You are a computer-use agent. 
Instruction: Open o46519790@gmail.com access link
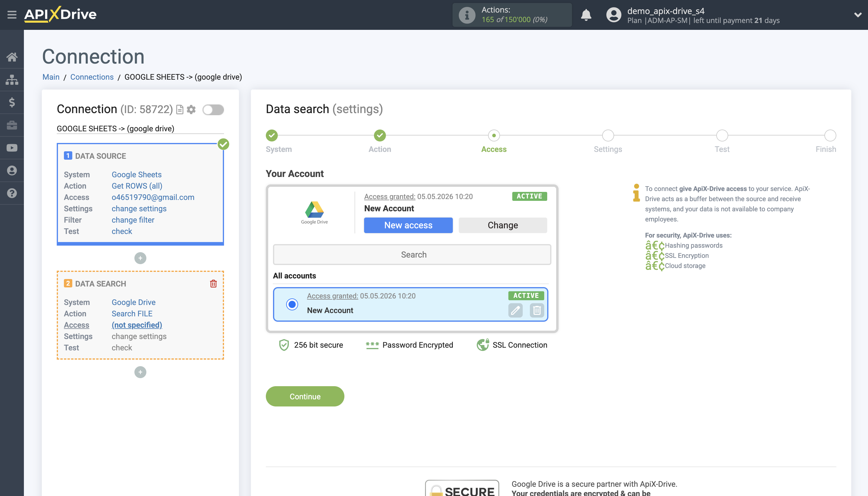[153, 197]
